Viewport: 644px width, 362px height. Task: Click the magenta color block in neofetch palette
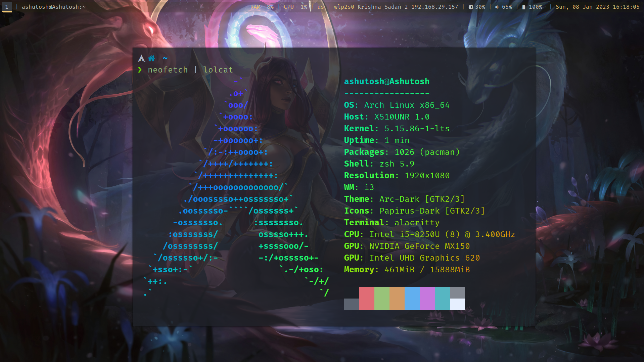click(x=427, y=298)
